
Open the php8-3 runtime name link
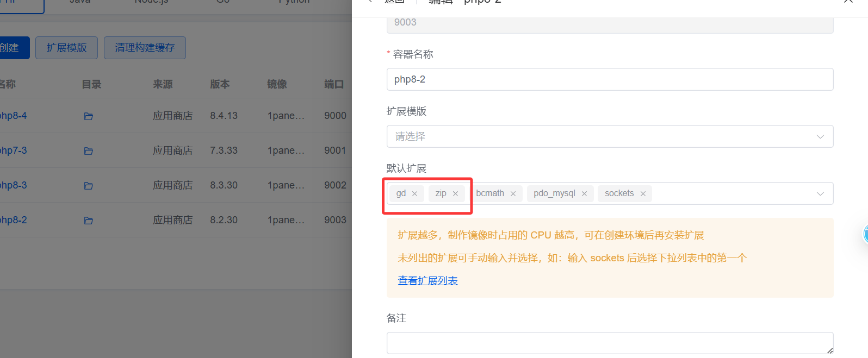[x=13, y=185]
